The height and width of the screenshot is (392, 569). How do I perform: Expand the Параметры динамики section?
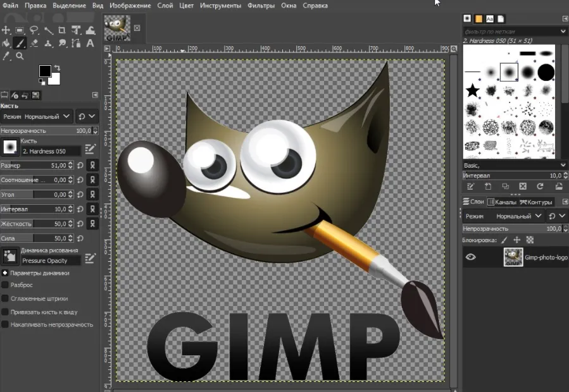[x=5, y=273]
